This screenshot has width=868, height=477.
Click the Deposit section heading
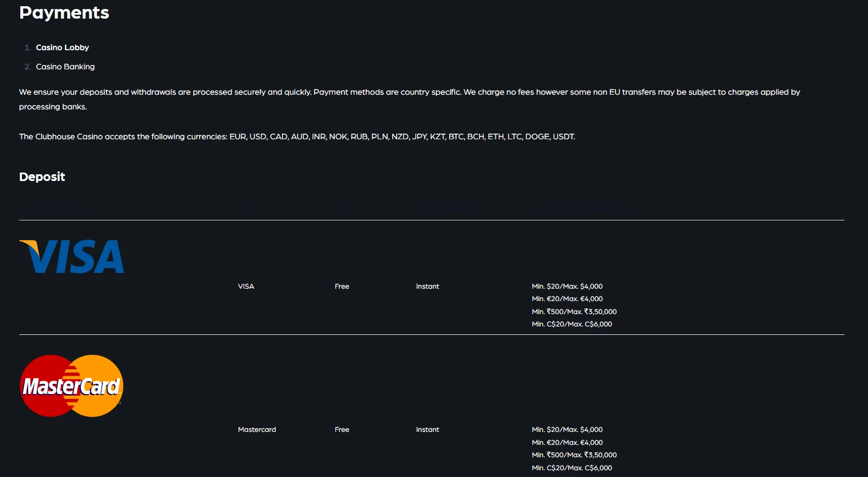click(x=42, y=176)
